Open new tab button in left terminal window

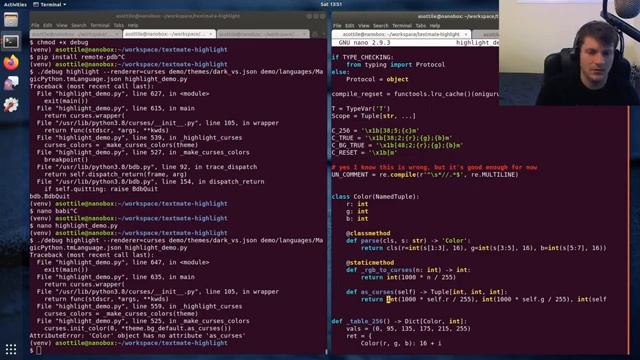pos(315,34)
